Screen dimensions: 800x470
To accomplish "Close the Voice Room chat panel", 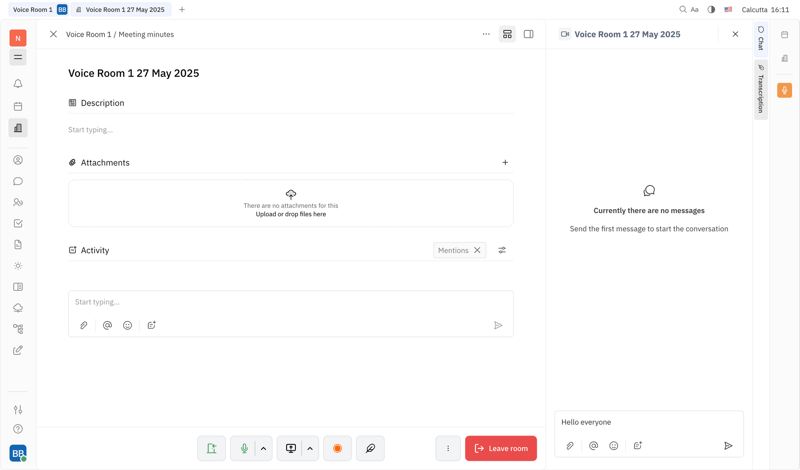I will pos(735,34).
